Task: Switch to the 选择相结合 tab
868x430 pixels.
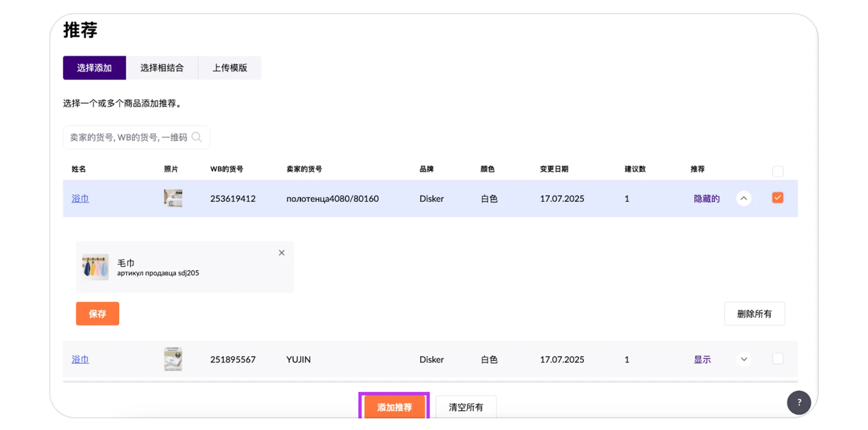Action: click(x=162, y=68)
